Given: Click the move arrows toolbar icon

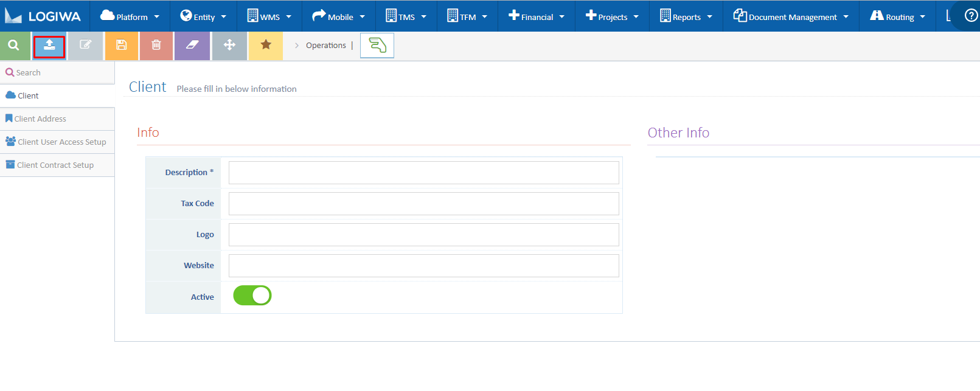Looking at the screenshot, I should pos(229,46).
